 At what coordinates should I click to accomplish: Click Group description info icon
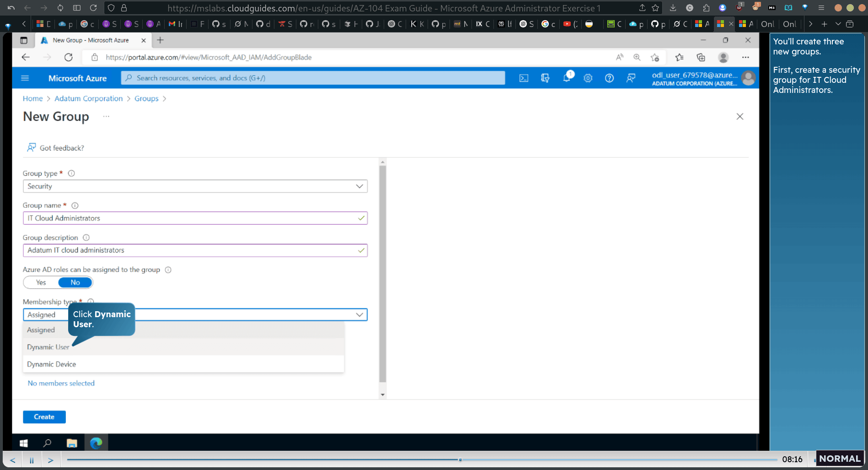point(86,238)
